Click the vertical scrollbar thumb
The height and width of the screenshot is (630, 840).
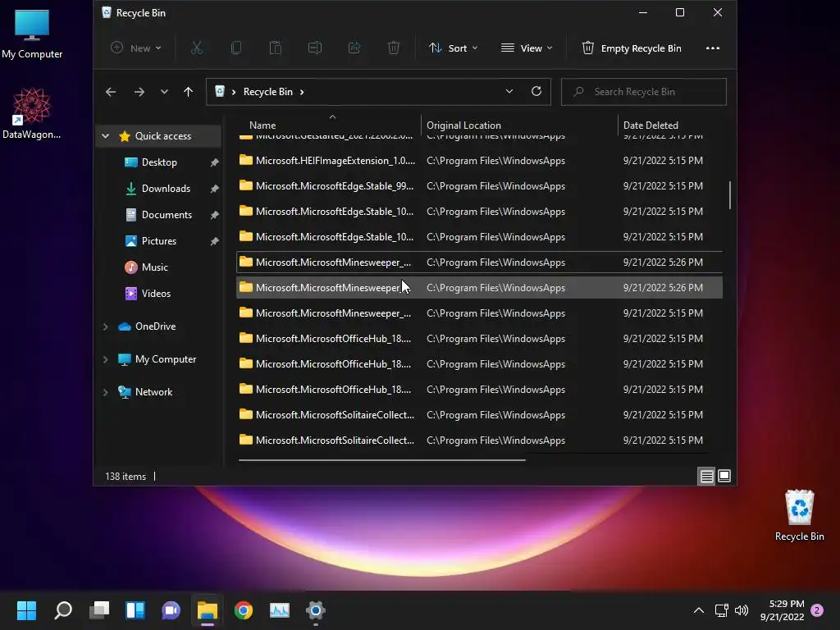(729, 195)
